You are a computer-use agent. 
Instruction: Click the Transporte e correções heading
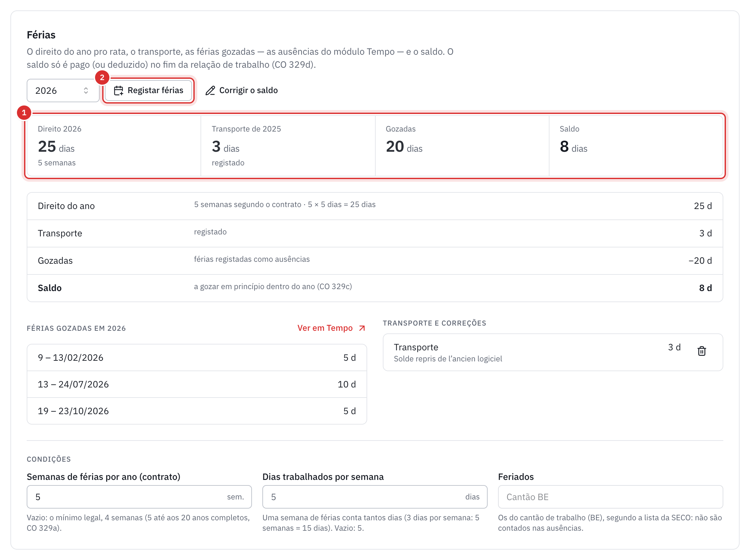[x=435, y=323]
